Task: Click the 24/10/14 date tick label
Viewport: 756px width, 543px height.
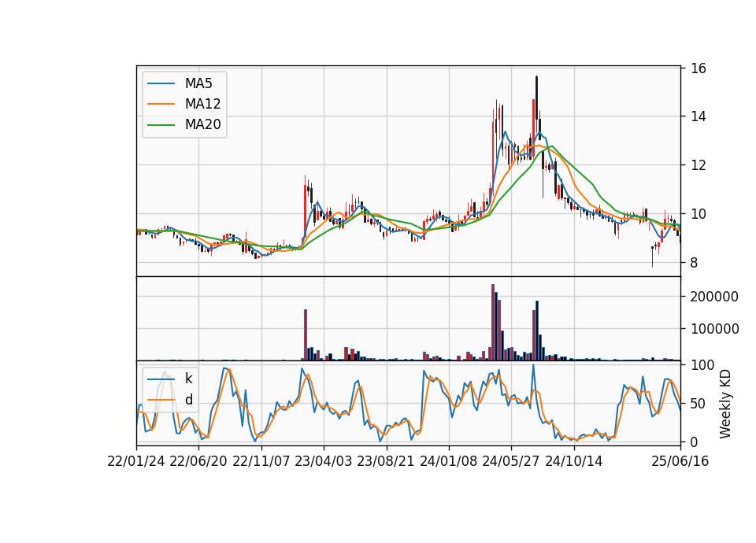Action: click(x=574, y=461)
